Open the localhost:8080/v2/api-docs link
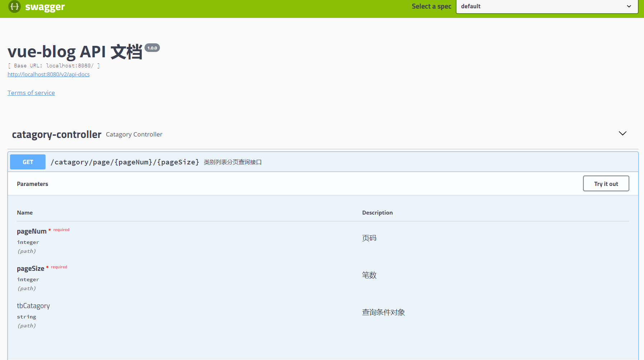 [x=48, y=75]
